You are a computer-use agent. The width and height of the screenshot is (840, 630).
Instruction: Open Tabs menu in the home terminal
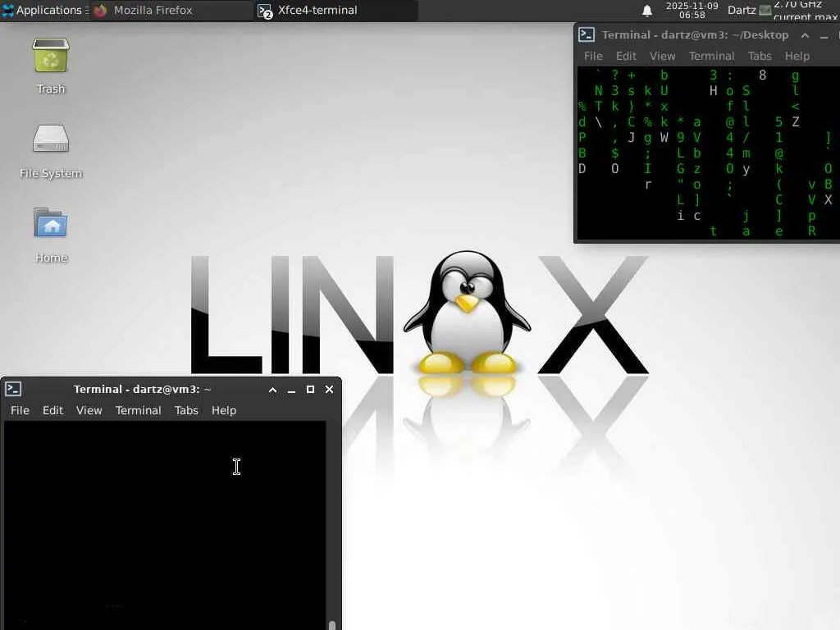[x=186, y=410]
